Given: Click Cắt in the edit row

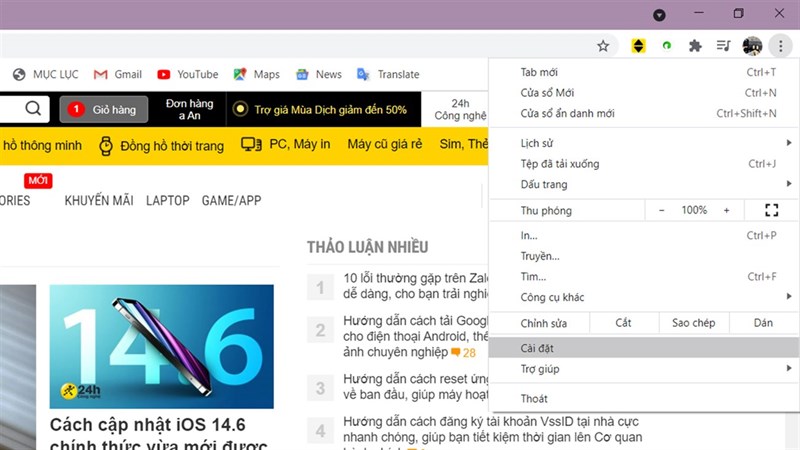Looking at the screenshot, I should coord(623,323).
